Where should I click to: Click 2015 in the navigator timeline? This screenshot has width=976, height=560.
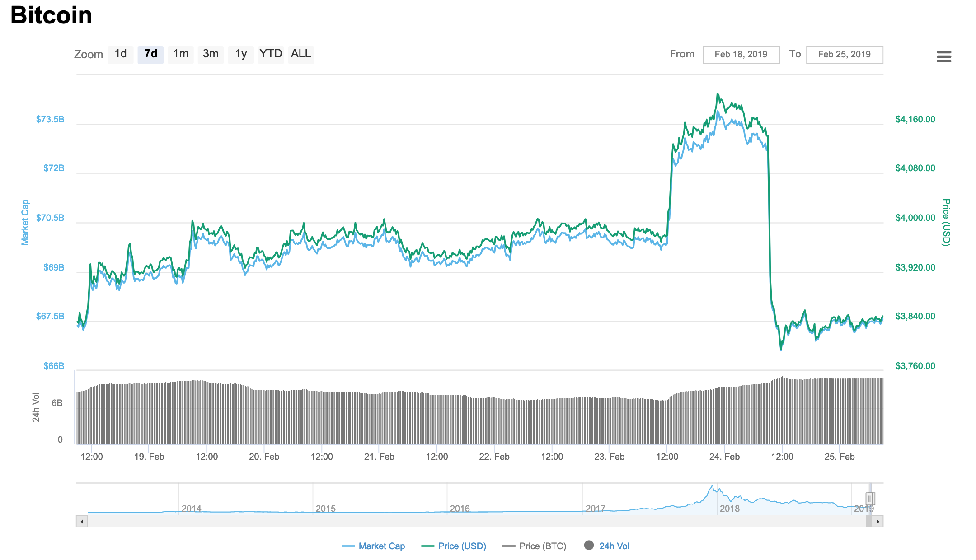(x=325, y=509)
